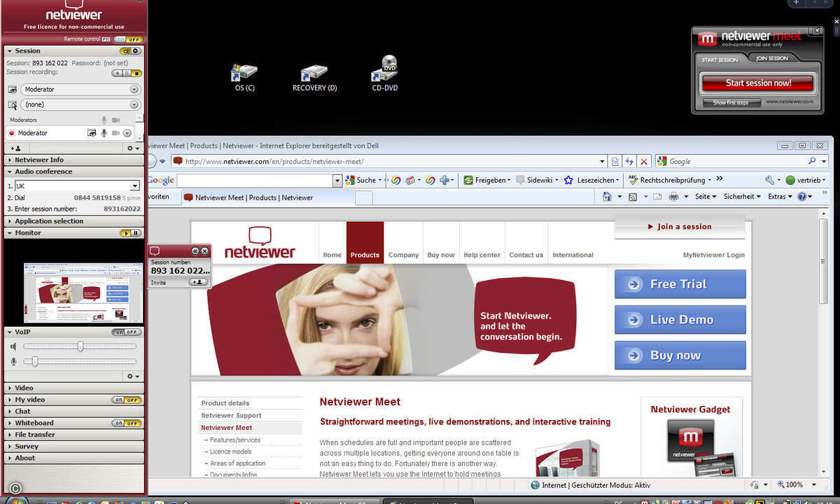
Task: Click Start session now! button
Action: tap(758, 83)
